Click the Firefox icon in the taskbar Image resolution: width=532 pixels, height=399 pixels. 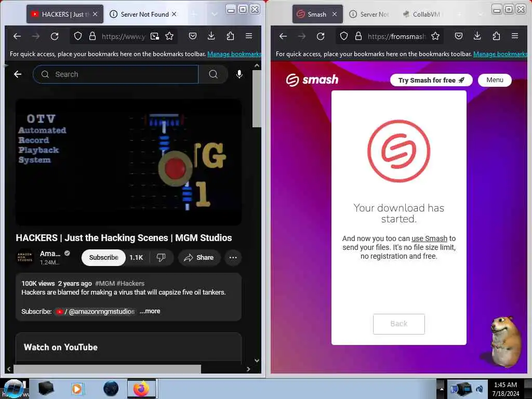click(x=141, y=389)
